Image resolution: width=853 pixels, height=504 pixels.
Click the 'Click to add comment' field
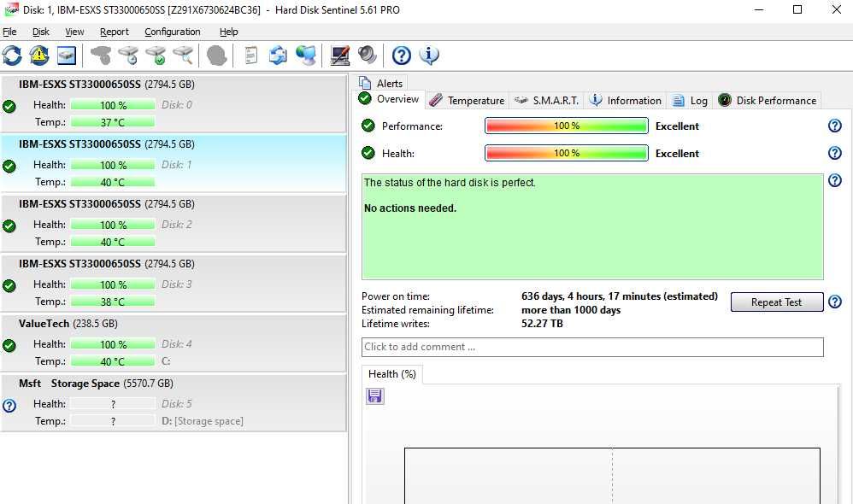592,347
